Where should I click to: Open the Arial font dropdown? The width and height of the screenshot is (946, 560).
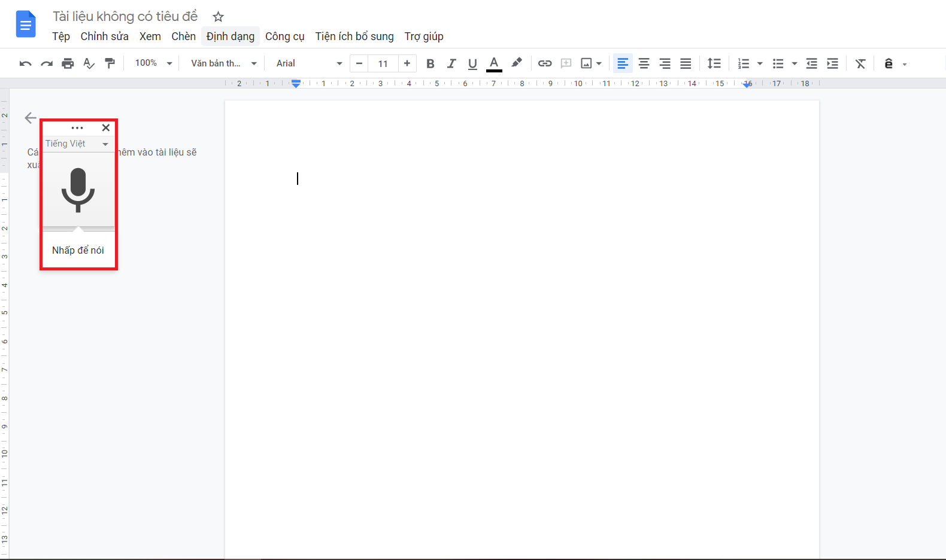coord(309,63)
